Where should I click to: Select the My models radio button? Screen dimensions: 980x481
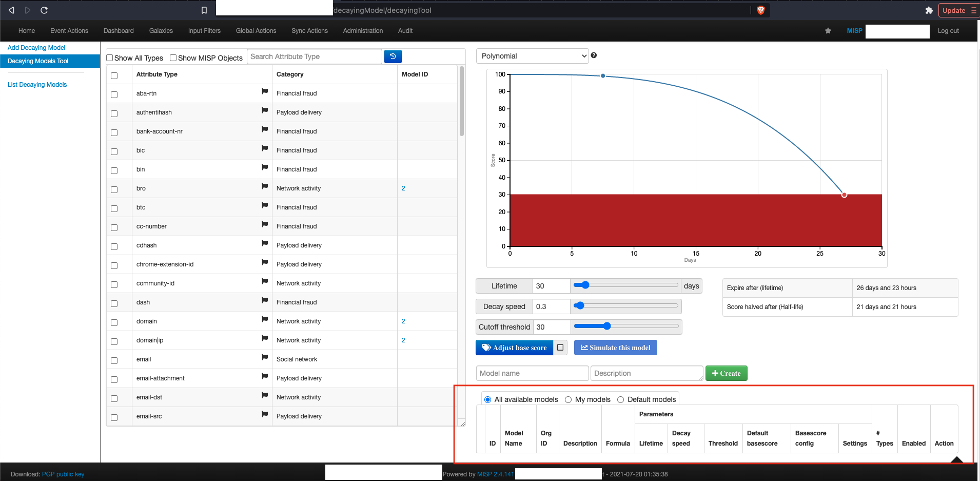[x=569, y=400]
